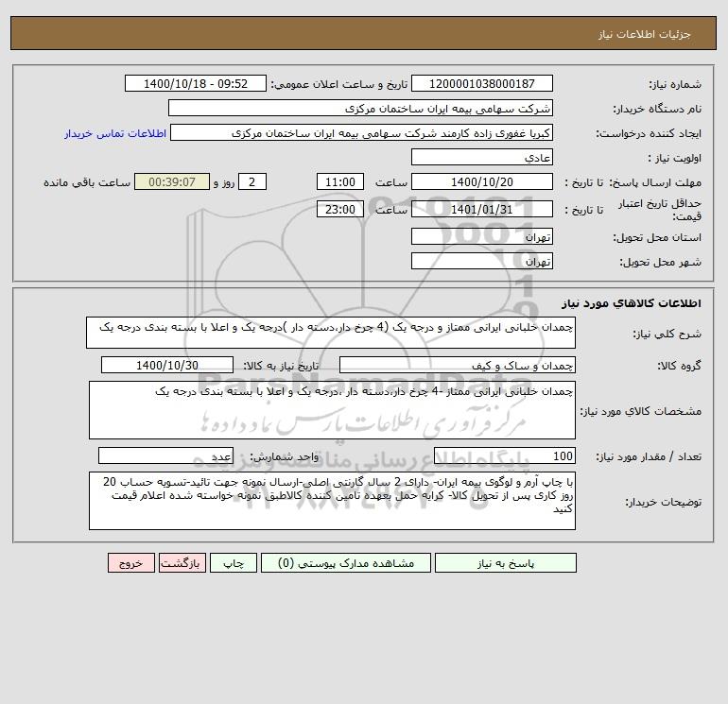Click the announcement date field 1400/10/18 - 09:52
Image resolution: width=728 pixels, height=704 pixels.
(196, 83)
